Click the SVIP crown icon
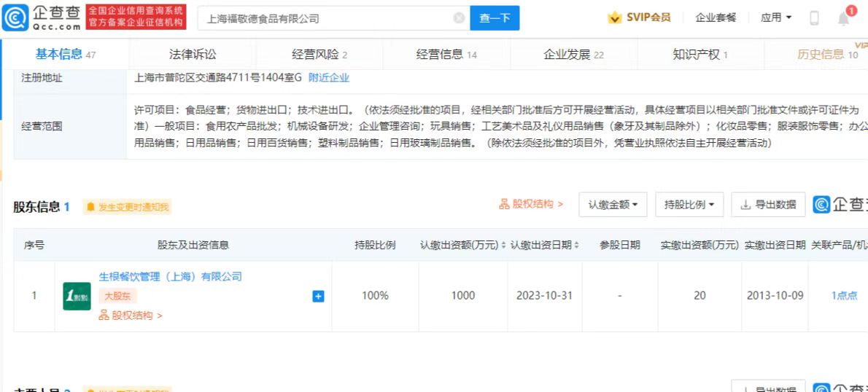The width and height of the screenshot is (868, 392). point(614,17)
